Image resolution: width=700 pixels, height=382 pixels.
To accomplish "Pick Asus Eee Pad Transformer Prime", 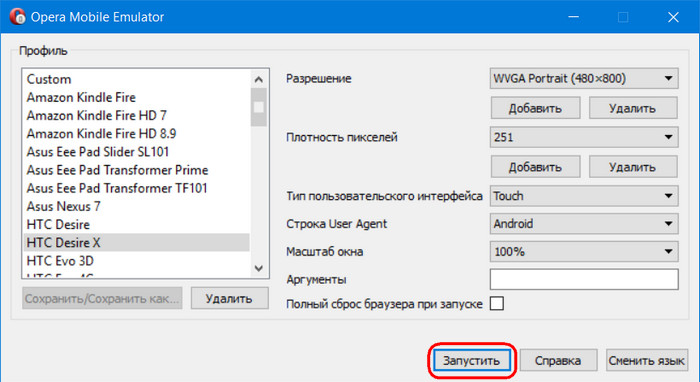I will pos(137,170).
